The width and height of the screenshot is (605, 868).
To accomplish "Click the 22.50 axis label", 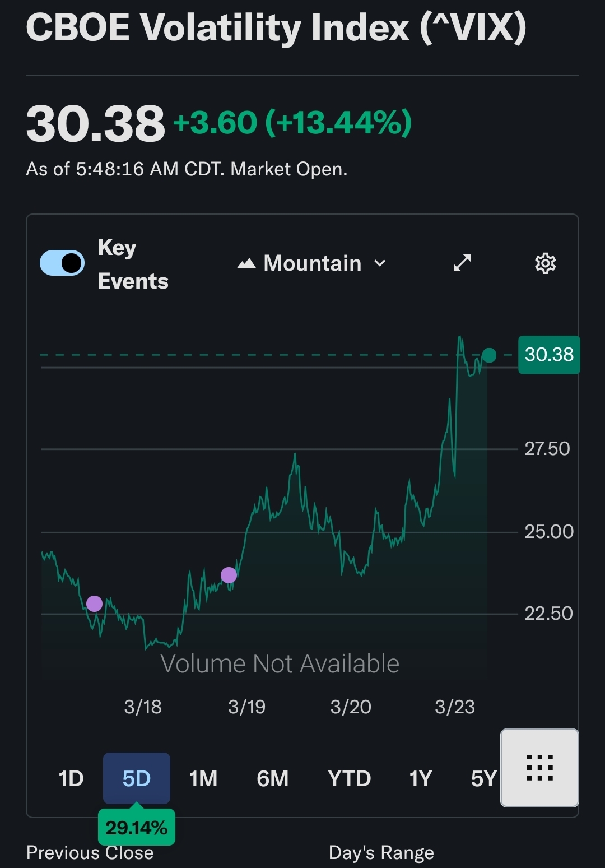I will point(548,613).
